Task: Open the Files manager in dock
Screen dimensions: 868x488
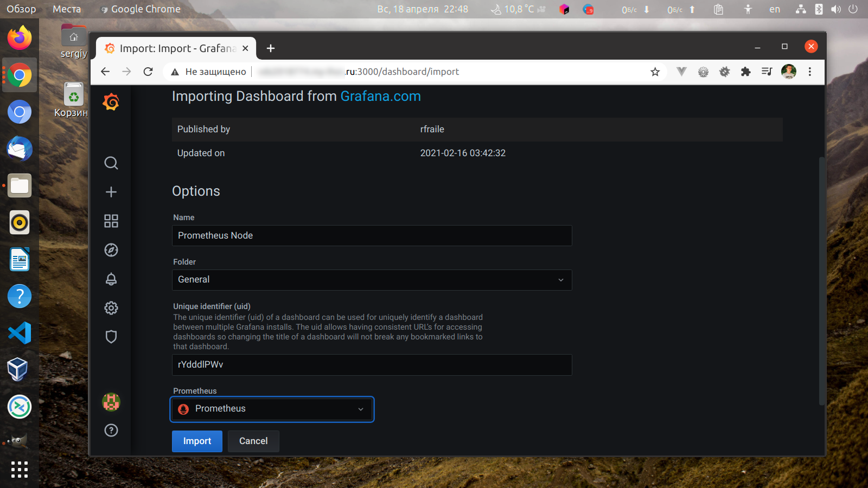Action: click(20, 185)
